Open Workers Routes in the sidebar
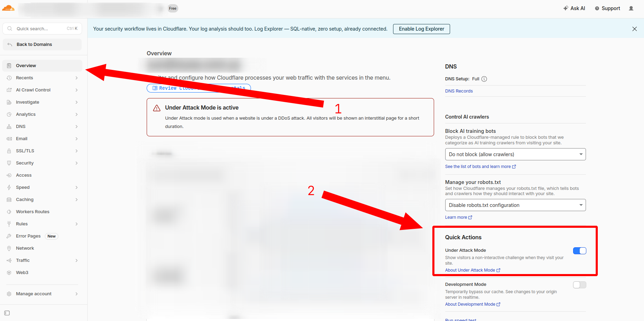This screenshot has width=644, height=321. click(x=42, y=212)
